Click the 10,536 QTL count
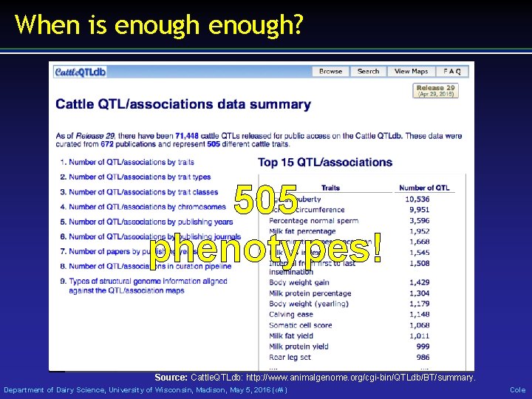 pos(417,199)
